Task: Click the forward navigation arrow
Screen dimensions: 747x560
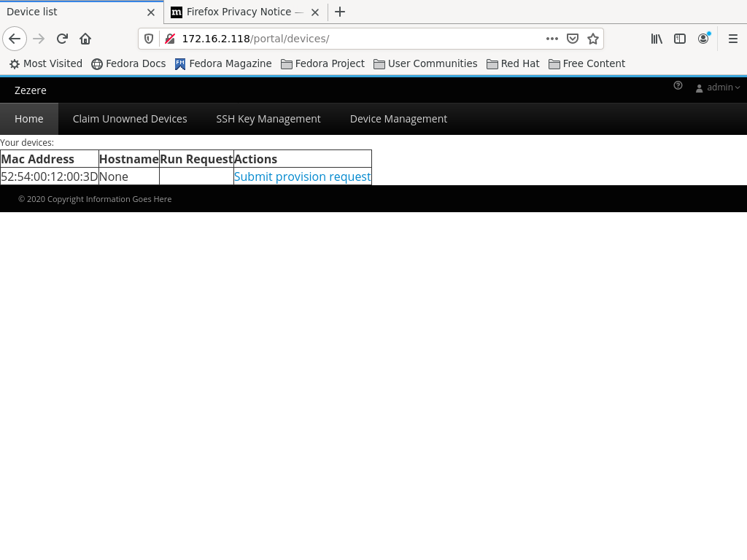Action: pyautogui.click(x=39, y=39)
